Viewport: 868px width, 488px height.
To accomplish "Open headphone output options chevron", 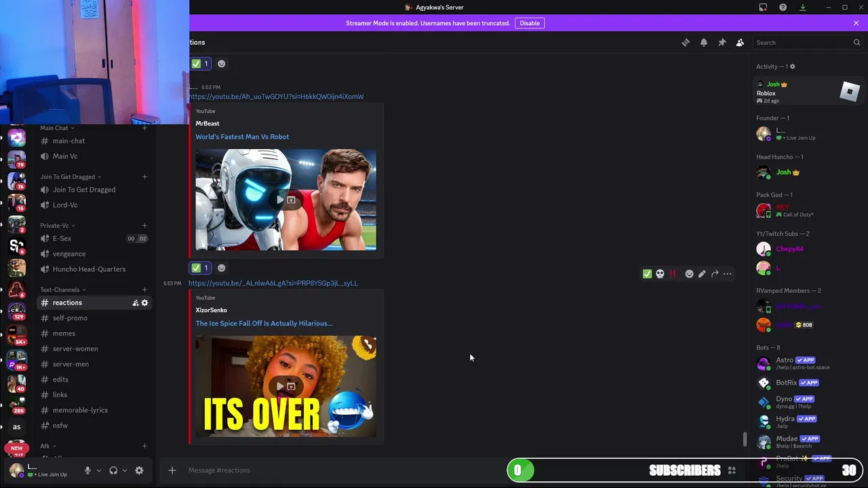I will 124,470.
